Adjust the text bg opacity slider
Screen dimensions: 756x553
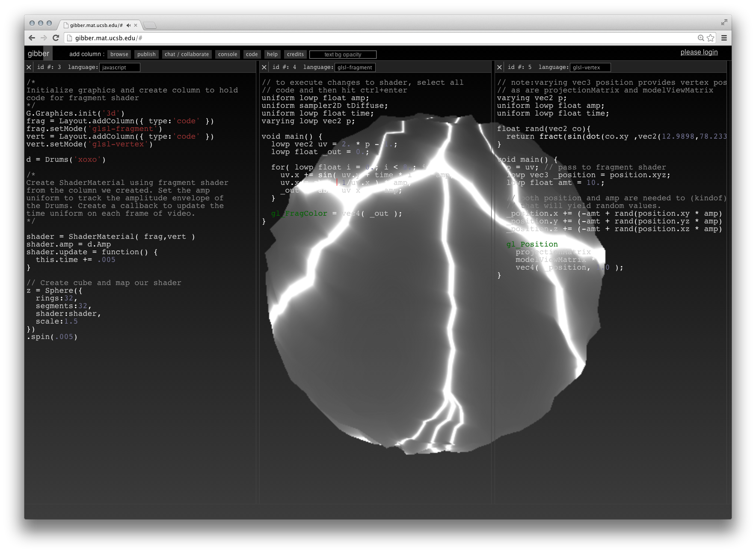point(343,54)
